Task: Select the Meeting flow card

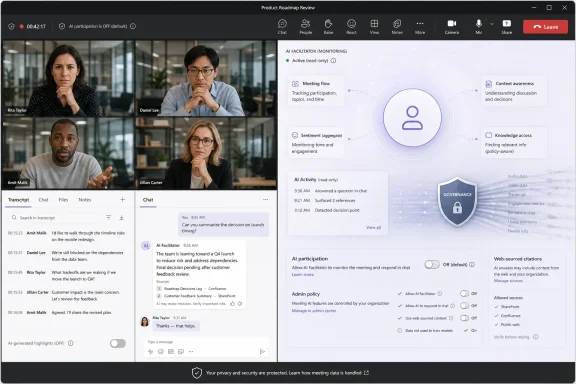Action: 316,91
